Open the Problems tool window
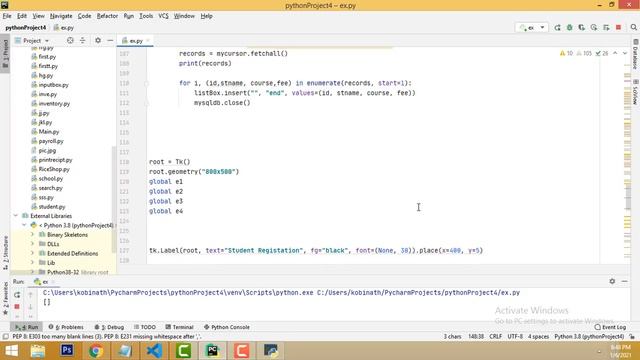 pyautogui.click(x=66, y=327)
